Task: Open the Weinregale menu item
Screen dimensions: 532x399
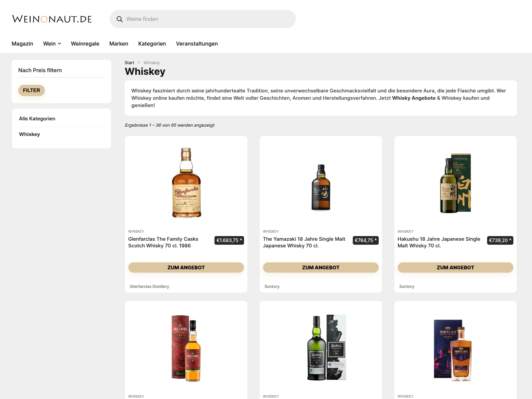Action: tap(85, 44)
